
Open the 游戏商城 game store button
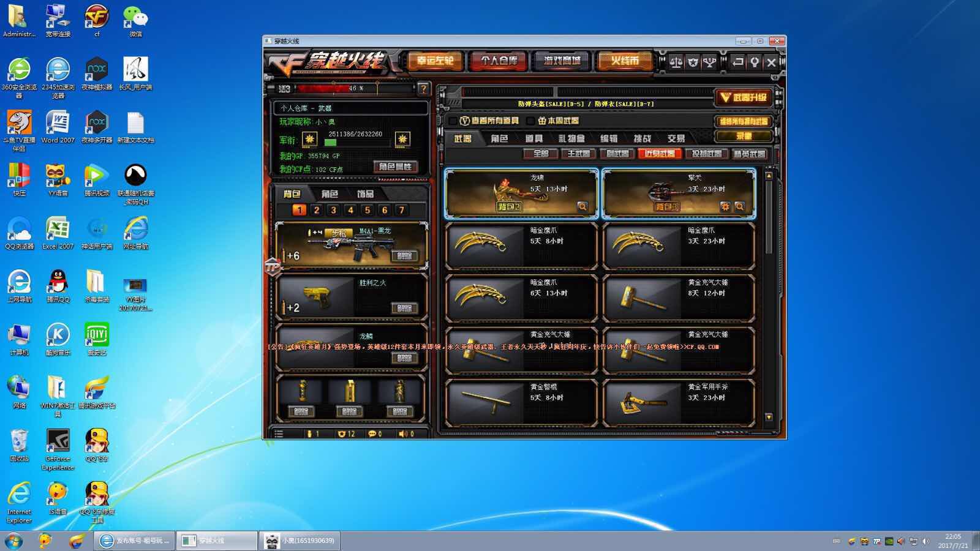click(562, 61)
